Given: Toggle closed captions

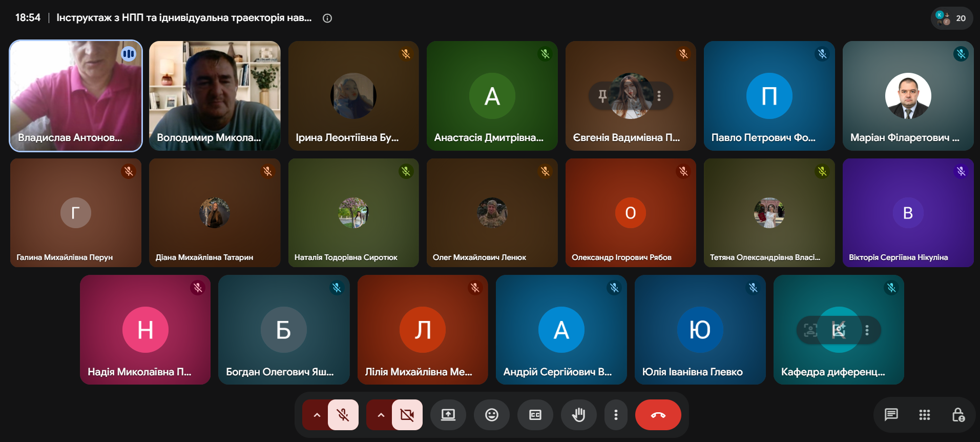Looking at the screenshot, I should [x=535, y=415].
